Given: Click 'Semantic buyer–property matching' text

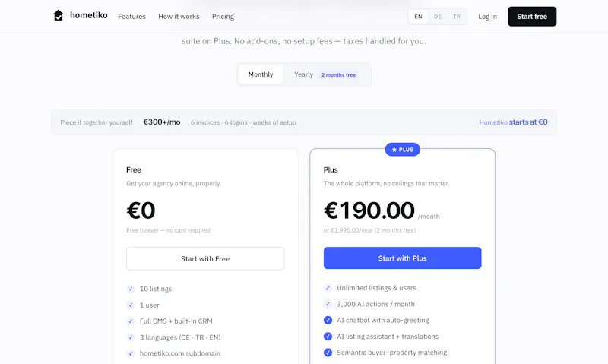Looking at the screenshot, I should 392,353.
